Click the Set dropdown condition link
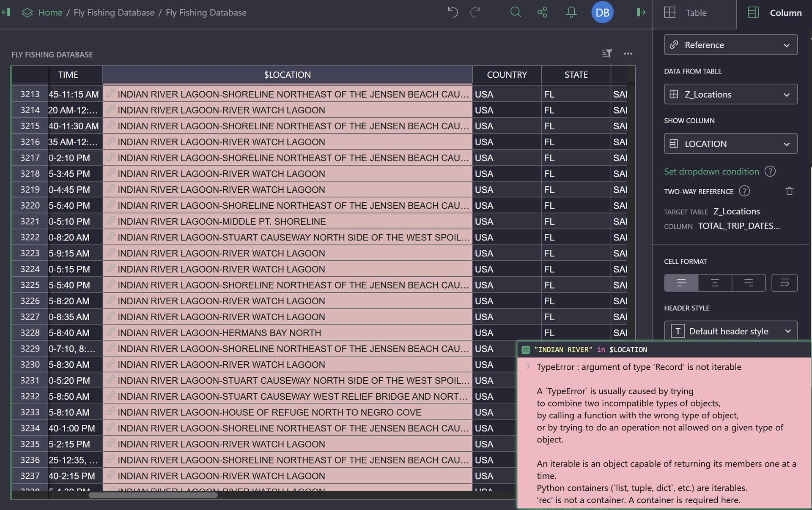812x510 pixels. click(x=711, y=172)
